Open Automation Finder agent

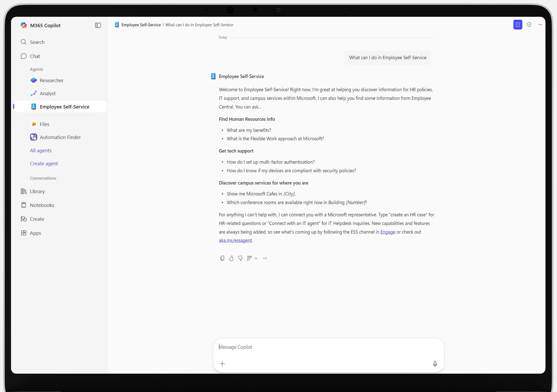60,137
